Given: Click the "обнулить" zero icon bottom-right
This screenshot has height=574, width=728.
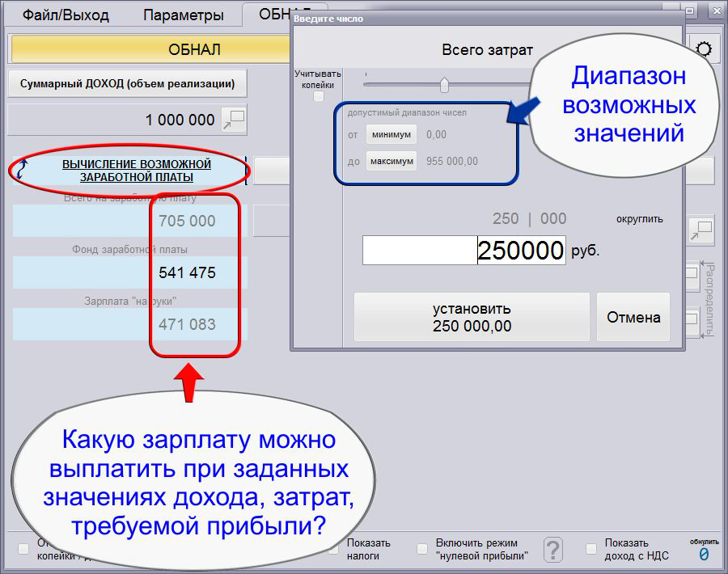Looking at the screenshot, I should (704, 554).
